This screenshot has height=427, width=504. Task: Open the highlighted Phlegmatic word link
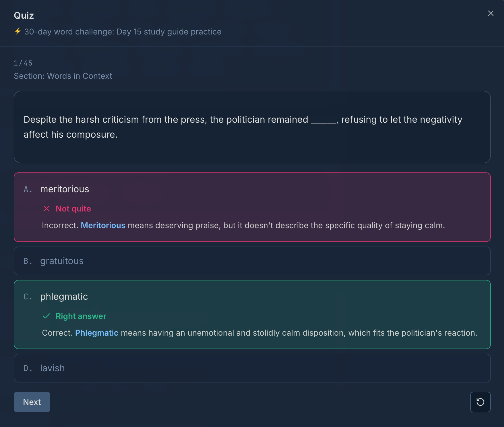[x=97, y=333]
